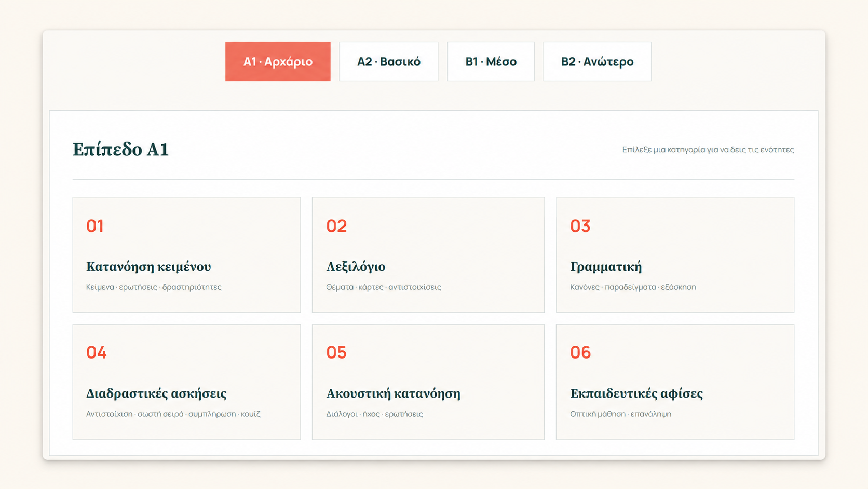
Task: Open the Διαδραστικές ασκήσεις card
Action: (186, 382)
